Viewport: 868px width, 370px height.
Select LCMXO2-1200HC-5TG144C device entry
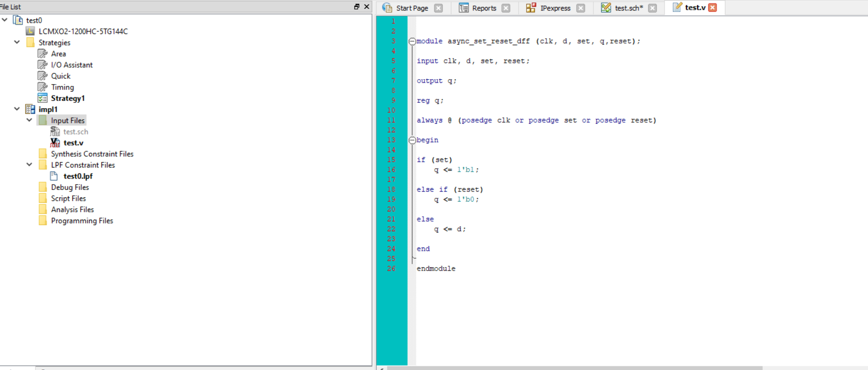(83, 31)
